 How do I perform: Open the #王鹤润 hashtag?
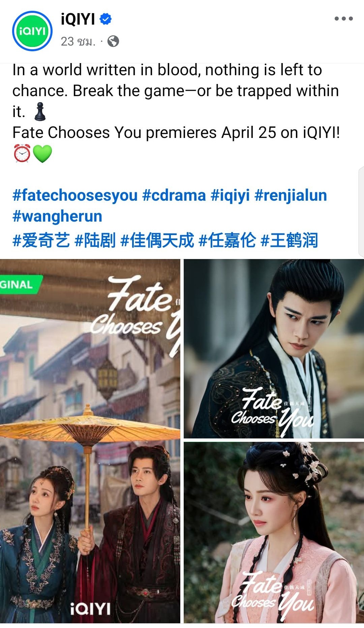(x=290, y=240)
